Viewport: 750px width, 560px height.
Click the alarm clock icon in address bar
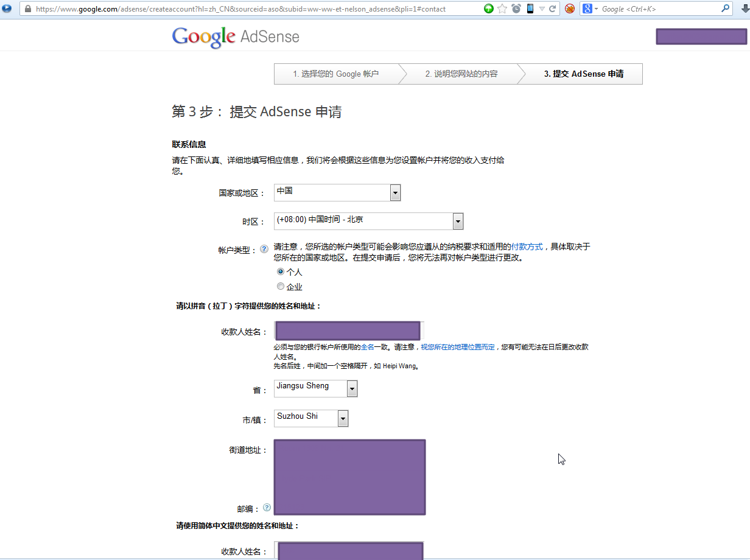coord(516,9)
